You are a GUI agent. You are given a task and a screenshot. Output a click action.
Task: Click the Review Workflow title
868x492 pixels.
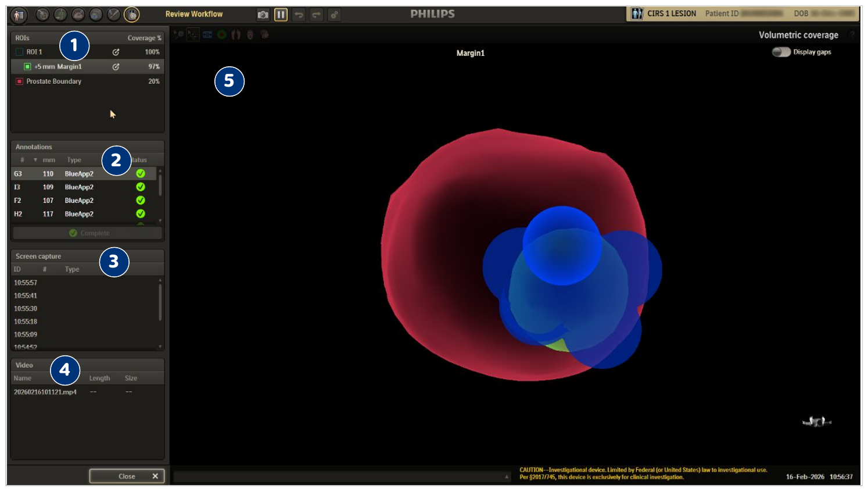point(194,14)
